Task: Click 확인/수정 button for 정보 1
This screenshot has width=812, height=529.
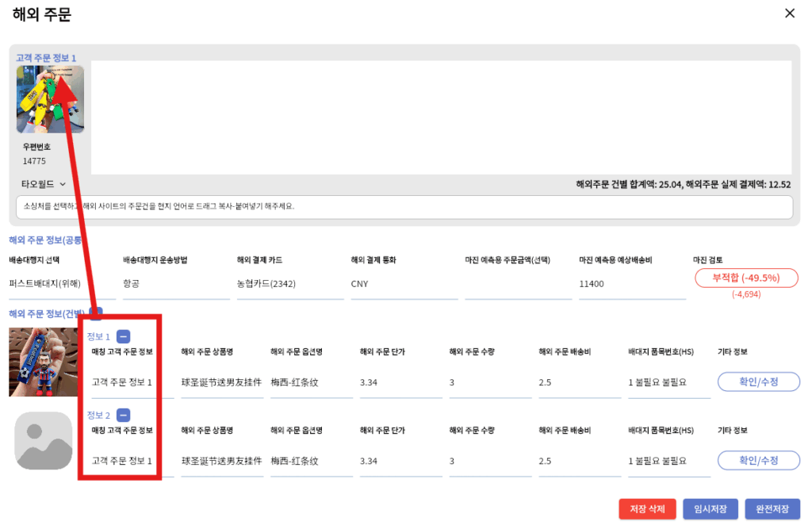Action: tap(758, 381)
